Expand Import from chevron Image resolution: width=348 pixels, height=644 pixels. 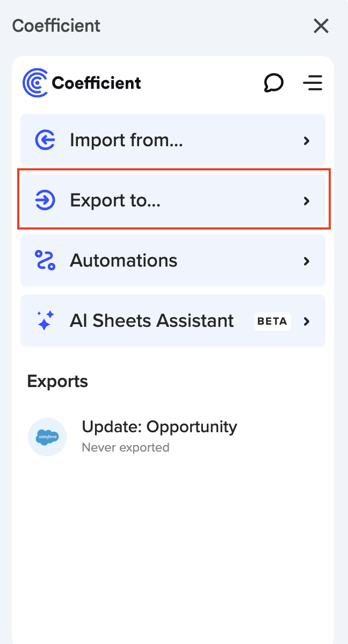coord(307,141)
